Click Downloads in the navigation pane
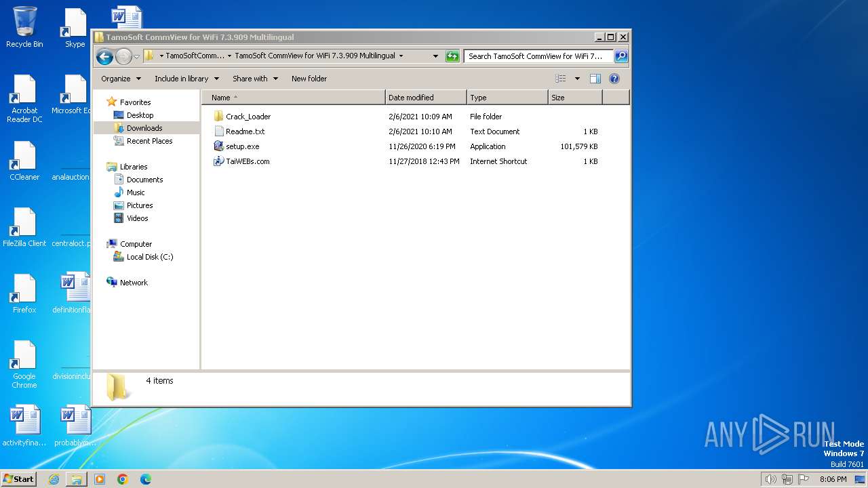The width and height of the screenshot is (868, 488). [144, 128]
